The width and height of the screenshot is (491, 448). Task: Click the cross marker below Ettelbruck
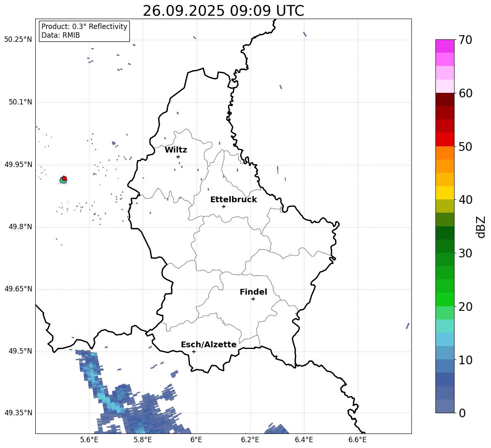224,206
